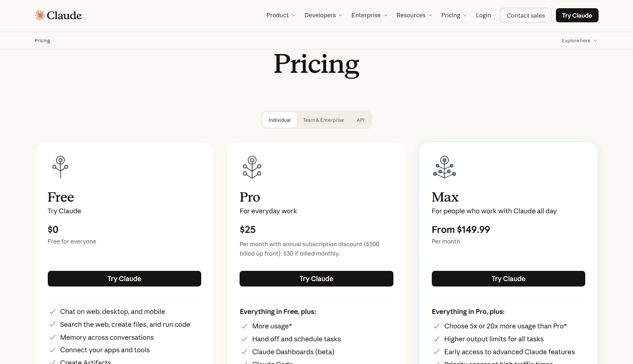Click the Pricing breadcrumb link
Viewport: 633px width, 364px height.
coord(42,41)
